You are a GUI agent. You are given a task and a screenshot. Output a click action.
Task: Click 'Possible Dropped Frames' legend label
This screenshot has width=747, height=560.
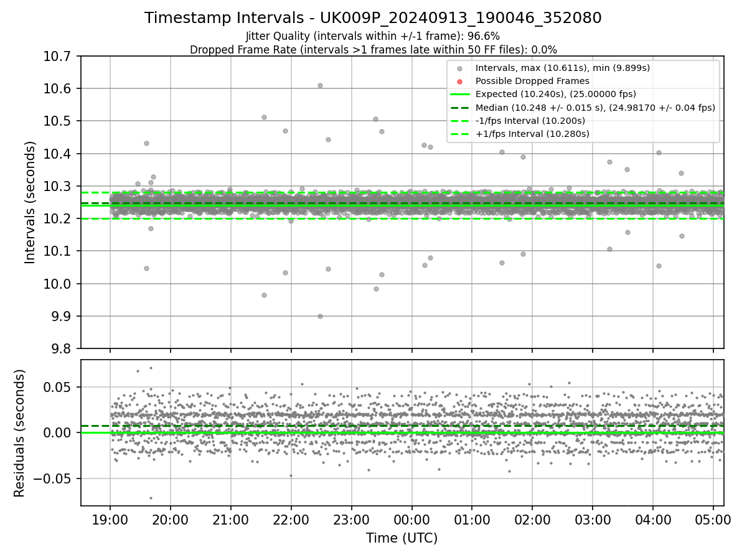(532, 81)
